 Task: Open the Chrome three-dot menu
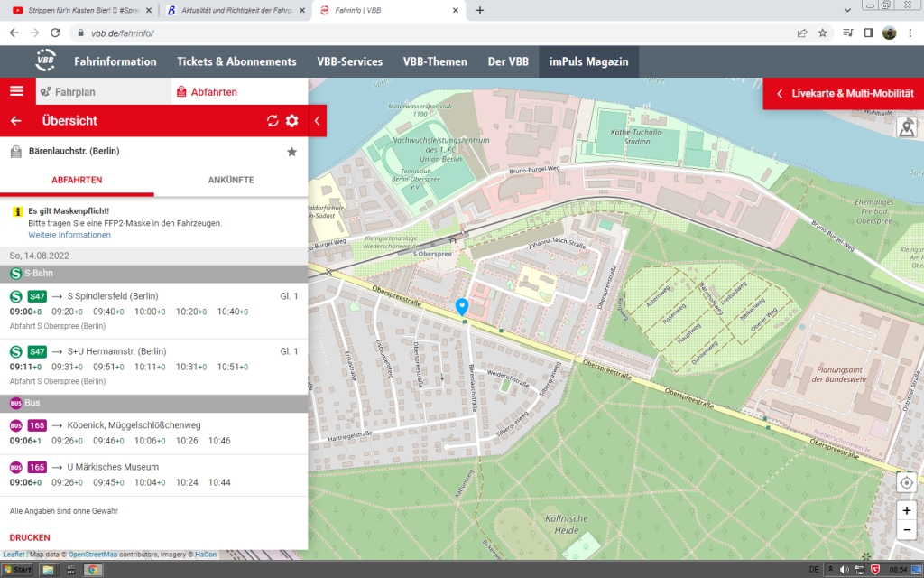(x=910, y=33)
